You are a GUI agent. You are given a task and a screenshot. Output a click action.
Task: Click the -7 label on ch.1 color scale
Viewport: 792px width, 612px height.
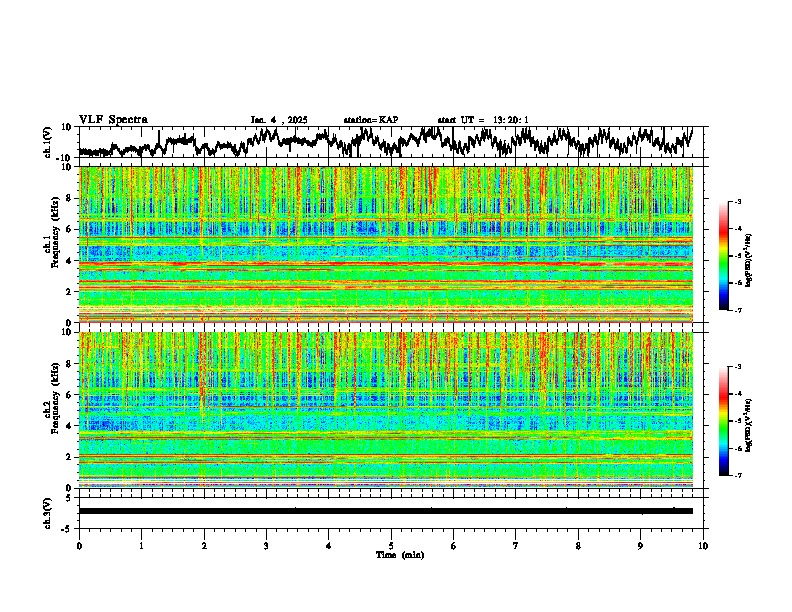[x=738, y=310]
